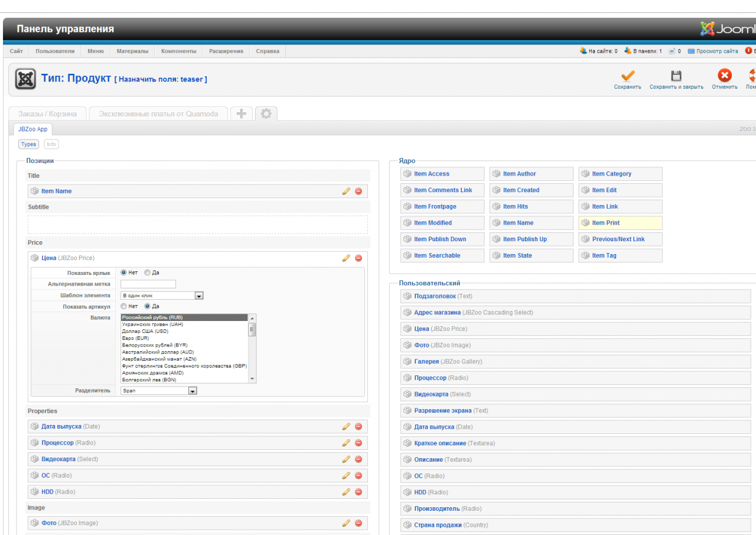Click the pencil edit icon for Item Name
Screen dimensions: 756x535
point(346,192)
